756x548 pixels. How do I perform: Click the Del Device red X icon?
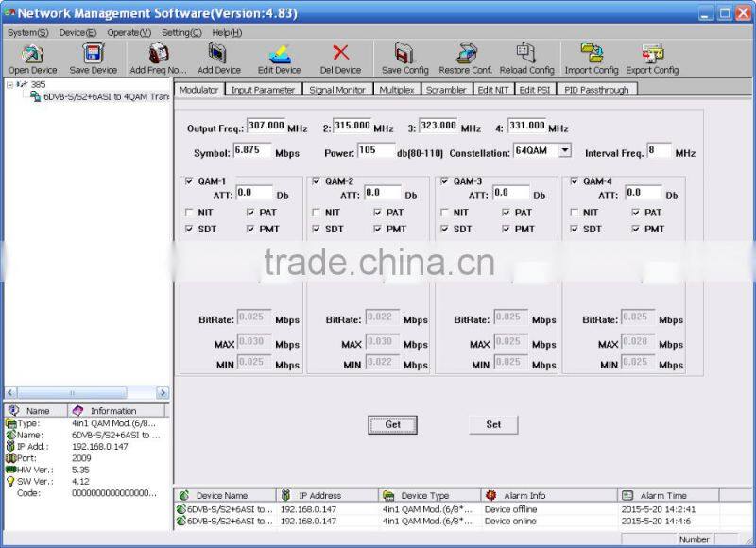pos(340,54)
